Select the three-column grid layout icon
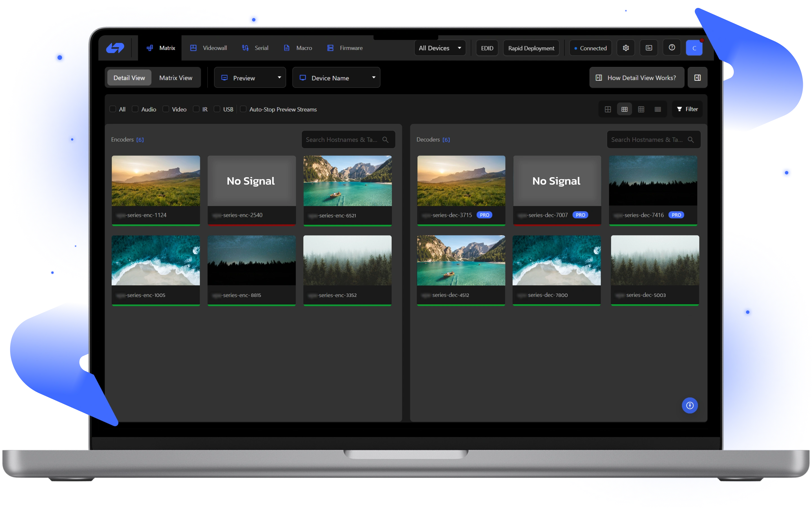This screenshot has width=812, height=508. [x=625, y=109]
